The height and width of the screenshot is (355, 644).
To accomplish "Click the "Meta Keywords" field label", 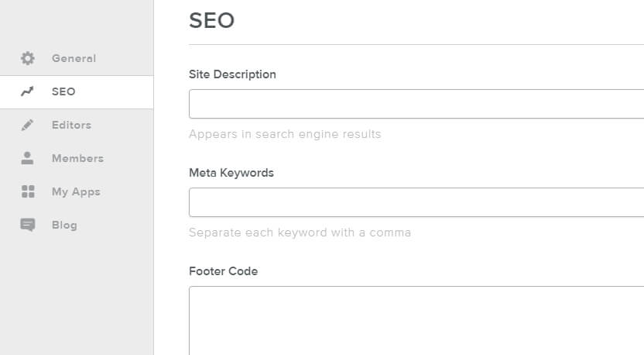I will (x=231, y=173).
